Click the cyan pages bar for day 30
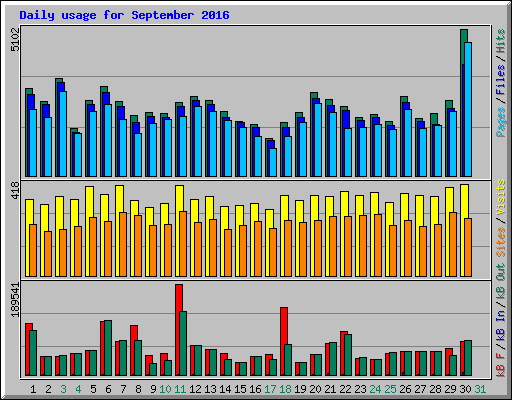 point(468,109)
